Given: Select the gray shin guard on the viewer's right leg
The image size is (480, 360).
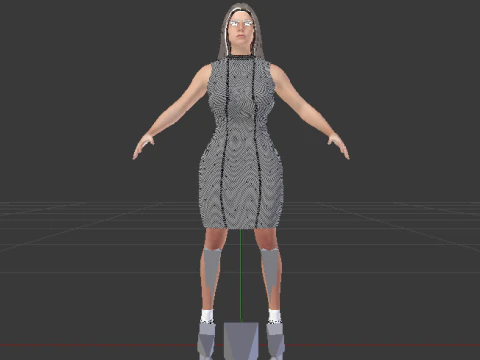Looking at the screenshot, I should pos(270,269).
